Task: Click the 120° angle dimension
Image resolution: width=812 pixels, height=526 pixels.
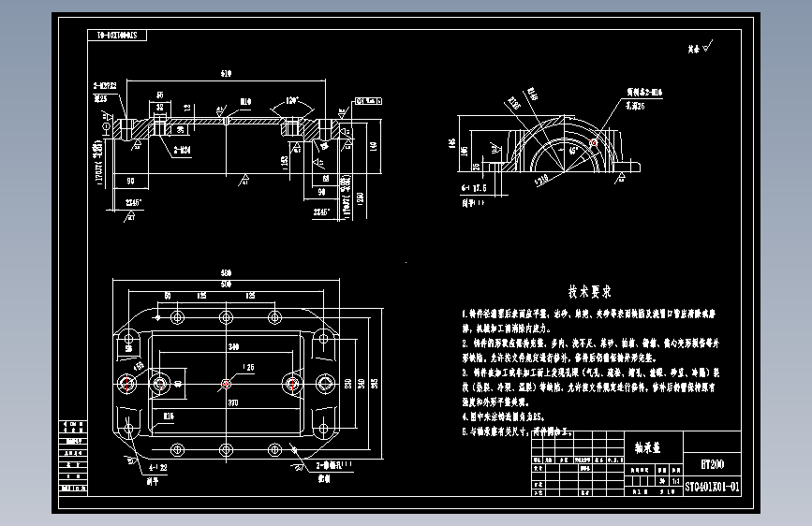Action: (x=292, y=100)
